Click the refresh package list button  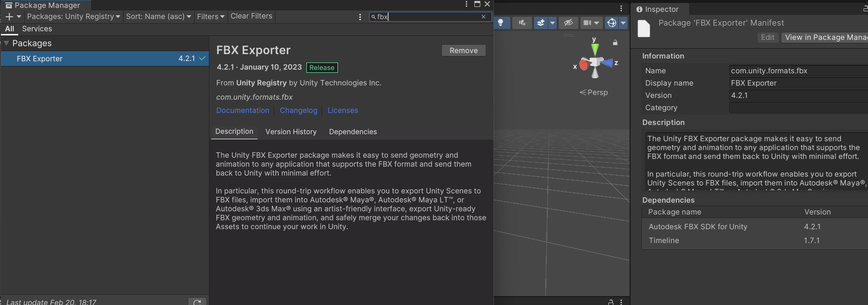197,302
